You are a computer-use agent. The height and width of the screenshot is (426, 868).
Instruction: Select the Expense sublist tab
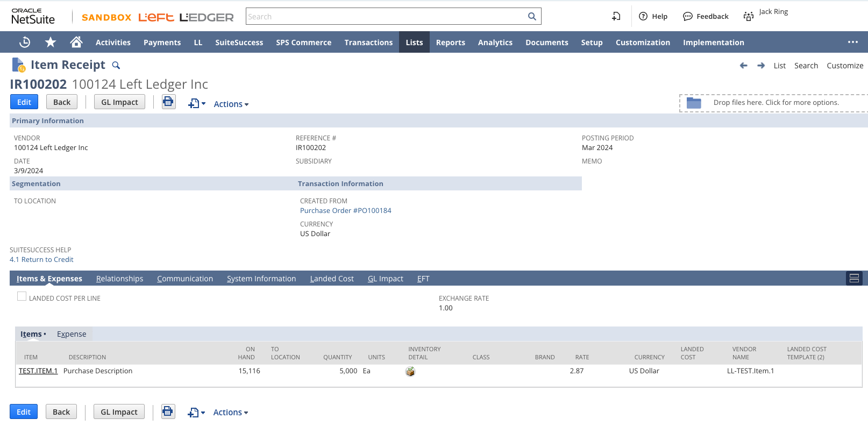72,333
